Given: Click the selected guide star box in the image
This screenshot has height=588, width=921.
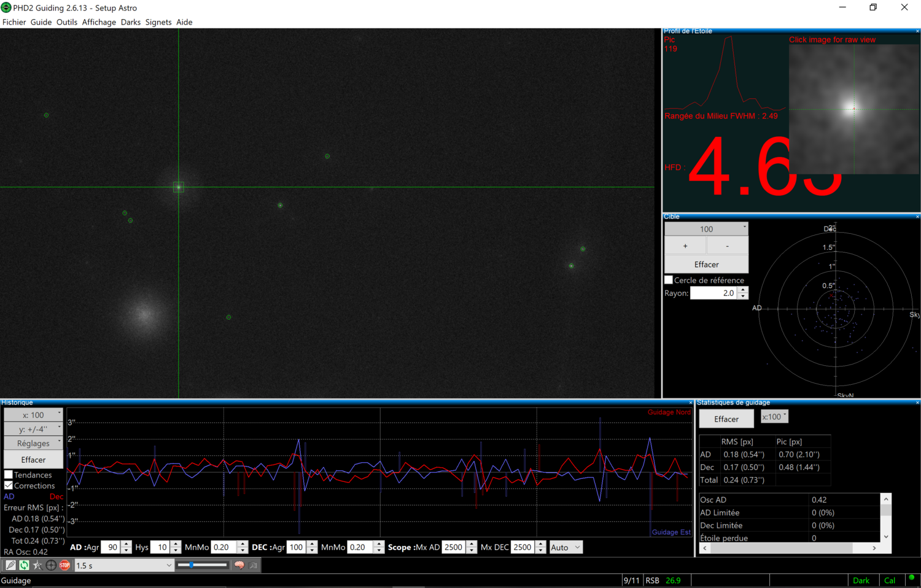Looking at the screenshot, I should [x=179, y=187].
